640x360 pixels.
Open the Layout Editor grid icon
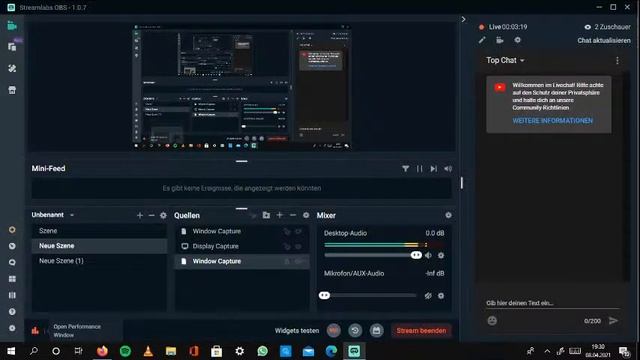[x=12, y=279]
